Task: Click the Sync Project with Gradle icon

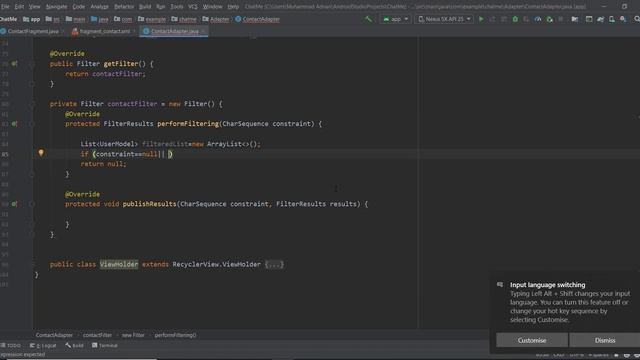Action: [x=600, y=19]
